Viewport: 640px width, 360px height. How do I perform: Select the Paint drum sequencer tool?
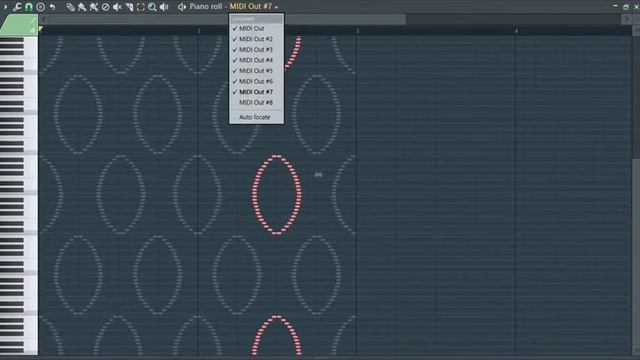(94, 7)
